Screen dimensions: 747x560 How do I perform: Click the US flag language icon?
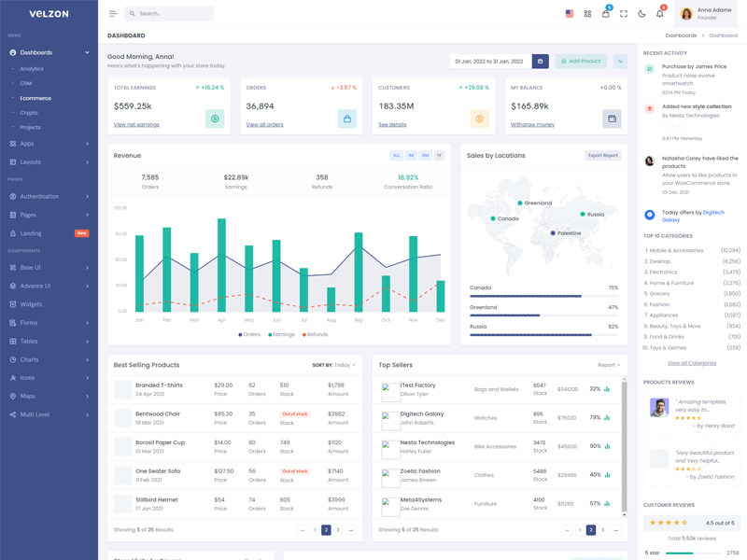570,14
